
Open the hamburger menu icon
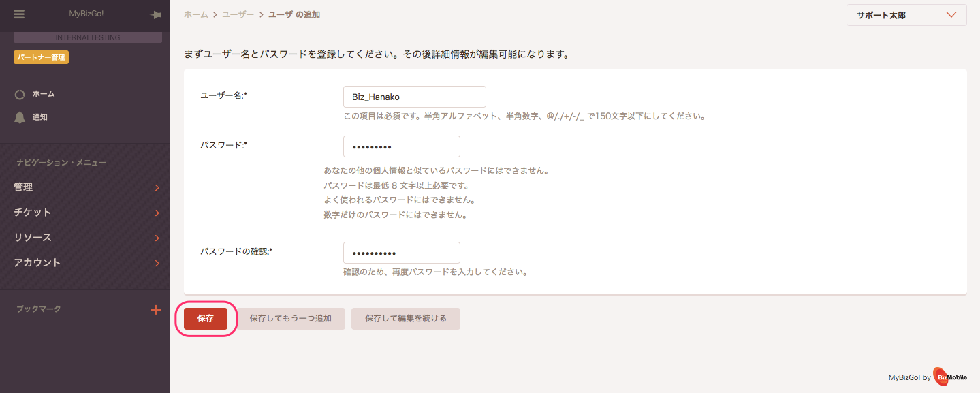click(x=18, y=14)
